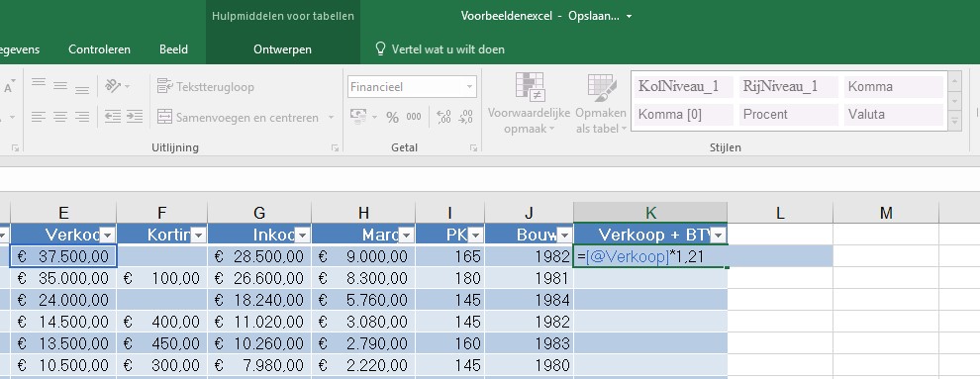Viewport: 980px width, 379px height.
Task: Click the increase indent icon
Action: point(134,117)
